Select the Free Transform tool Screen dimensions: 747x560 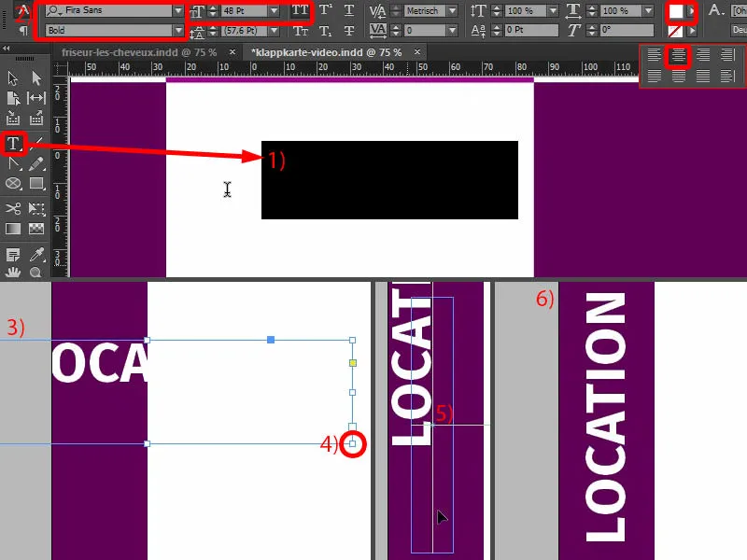(36, 208)
